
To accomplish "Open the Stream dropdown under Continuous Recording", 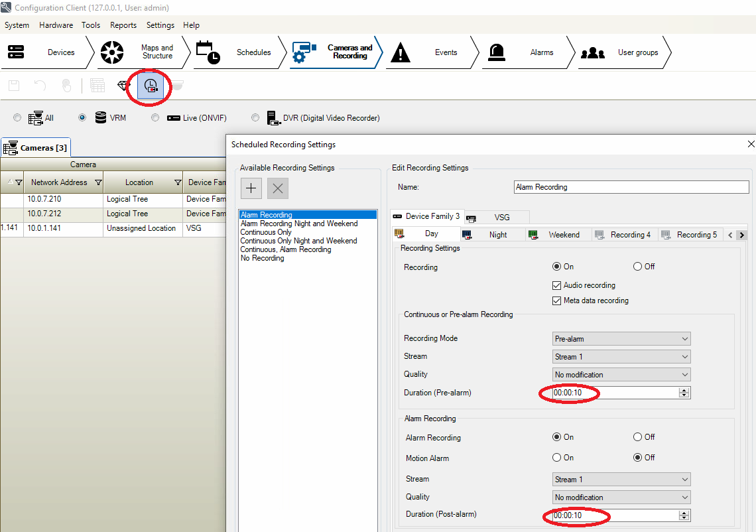I will tap(621, 357).
